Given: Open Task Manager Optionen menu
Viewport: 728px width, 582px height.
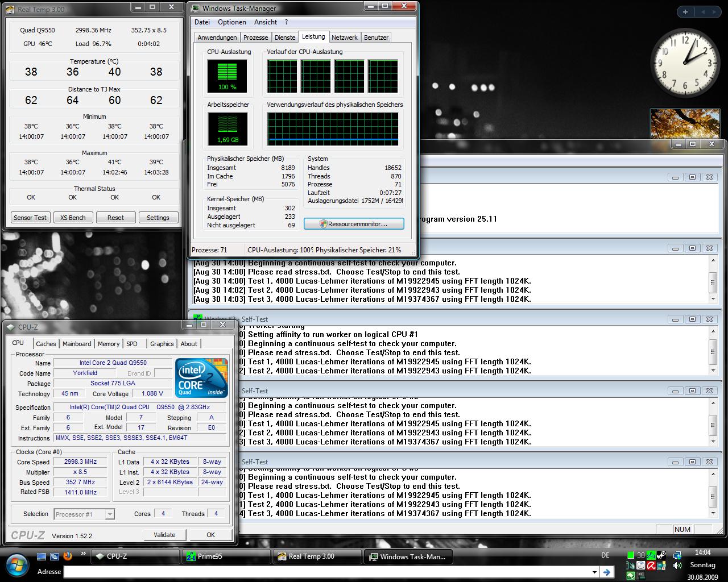Looking at the screenshot, I should [232, 22].
